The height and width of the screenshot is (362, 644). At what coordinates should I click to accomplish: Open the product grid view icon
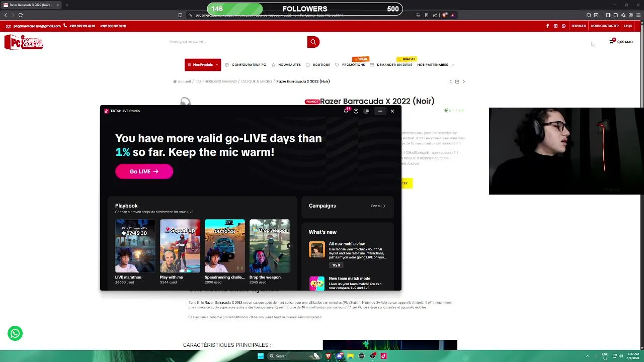(x=457, y=81)
